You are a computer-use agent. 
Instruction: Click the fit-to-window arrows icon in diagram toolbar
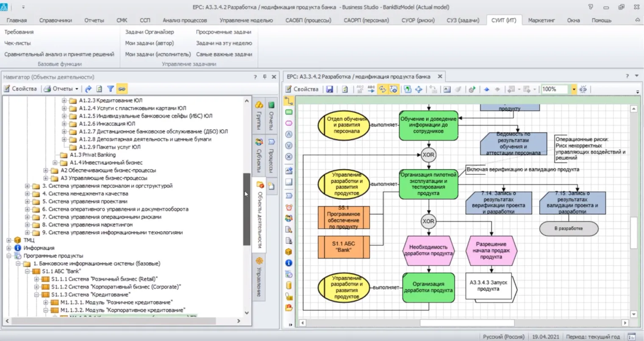pos(419,89)
